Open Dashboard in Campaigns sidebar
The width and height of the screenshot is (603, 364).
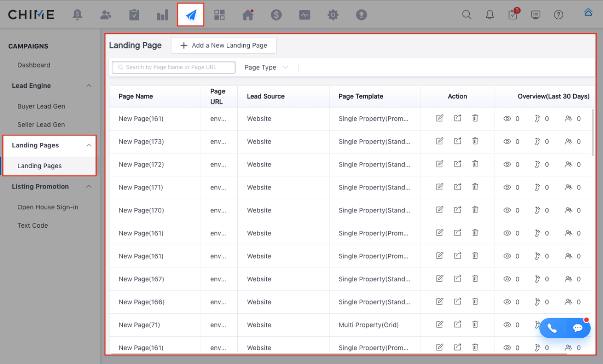(34, 65)
